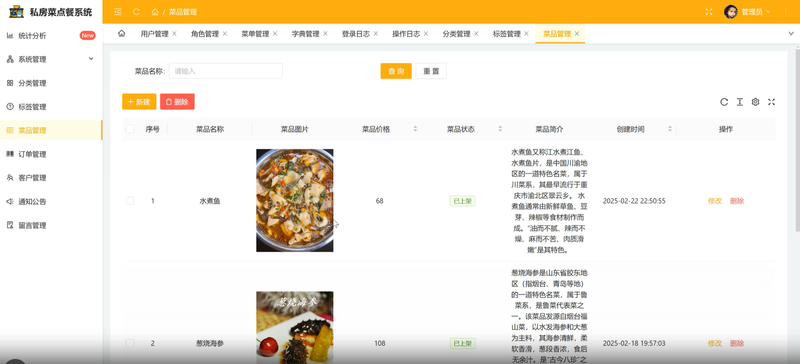Close the active 菜品管理 tab

pyautogui.click(x=577, y=34)
